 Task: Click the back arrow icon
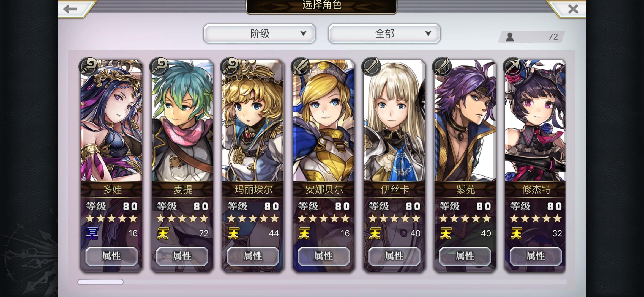(x=70, y=9)
